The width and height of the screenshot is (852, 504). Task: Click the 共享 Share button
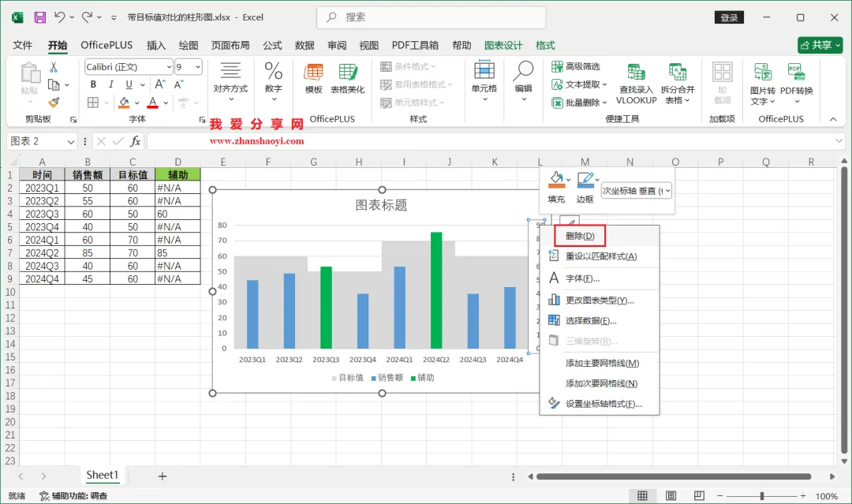coord(820,45)
